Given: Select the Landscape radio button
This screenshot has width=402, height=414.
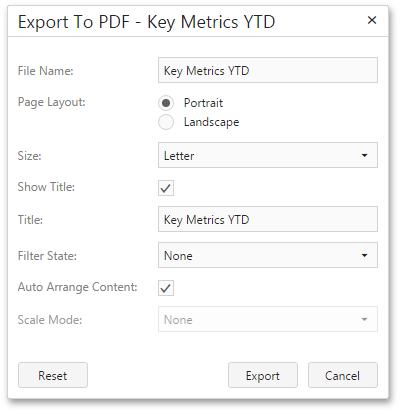Looking at the screenshot, I should pos(166,122).
